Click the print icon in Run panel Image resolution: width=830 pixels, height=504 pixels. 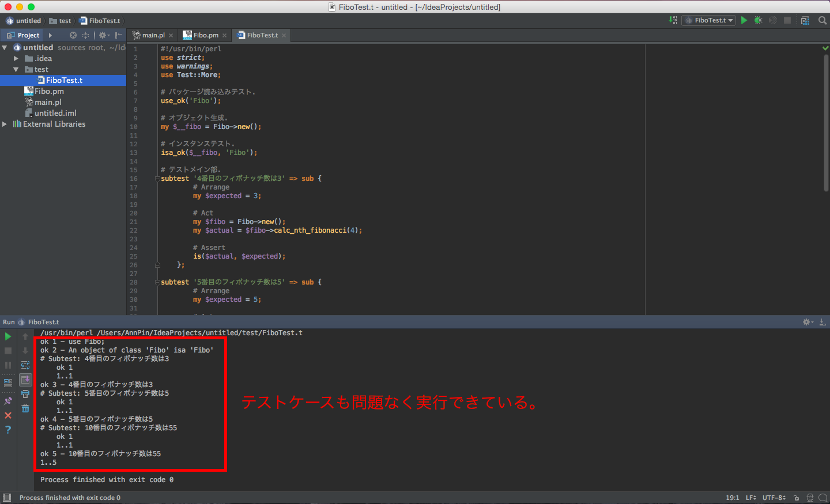point(25,394)
